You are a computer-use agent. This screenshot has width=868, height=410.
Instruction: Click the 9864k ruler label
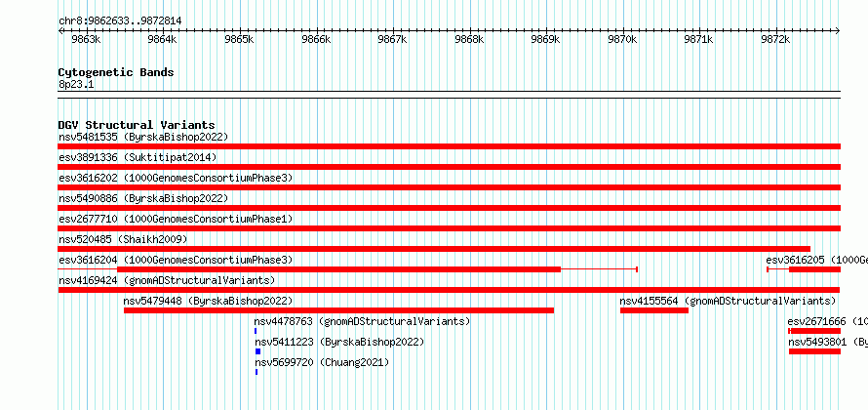click(163, 39)
